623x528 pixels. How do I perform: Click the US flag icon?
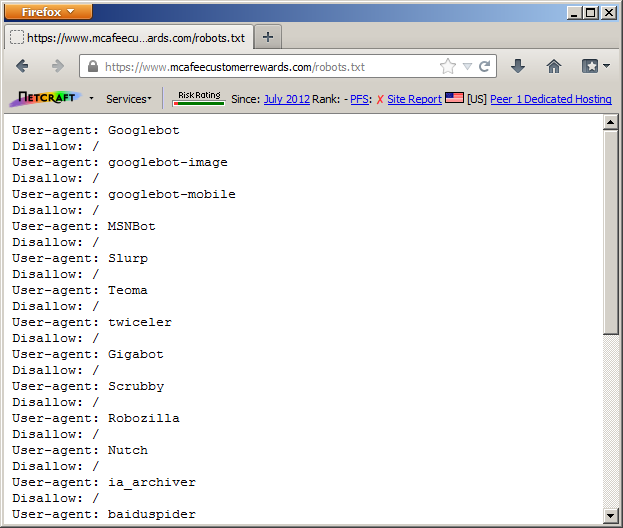tap(454, 98)
